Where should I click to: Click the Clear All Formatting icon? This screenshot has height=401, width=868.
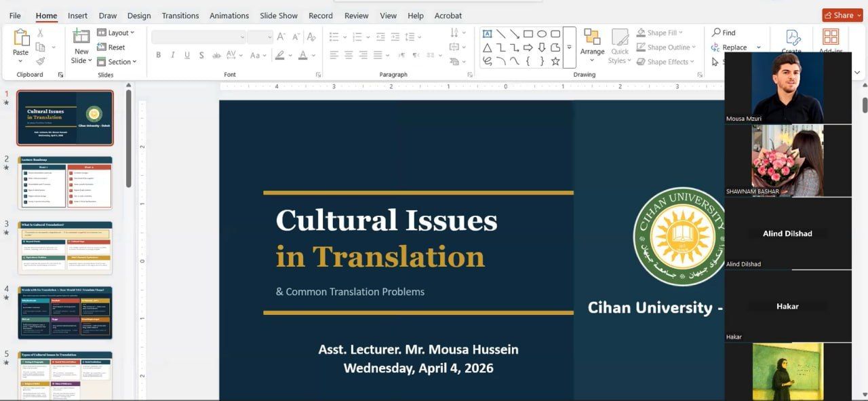pos(311,37)
